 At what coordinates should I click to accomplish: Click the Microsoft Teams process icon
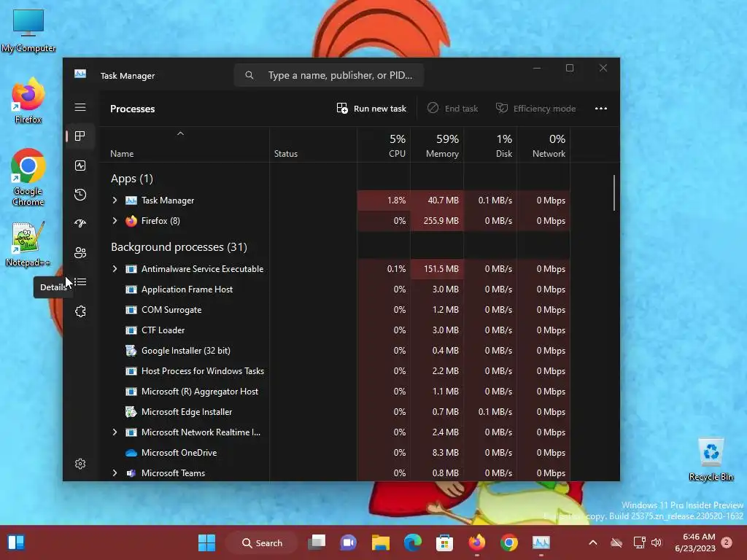pyautogui.click(x=131, y=472)
